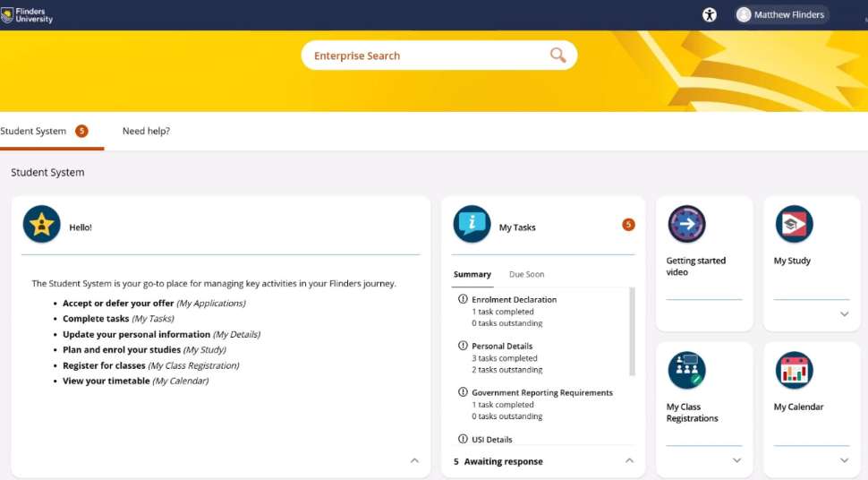Open the Personal Details task item

[x=500, y=346]
